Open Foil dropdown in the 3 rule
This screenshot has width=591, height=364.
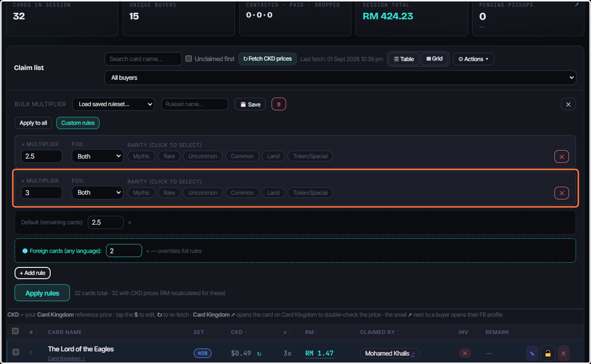(97, 193)
